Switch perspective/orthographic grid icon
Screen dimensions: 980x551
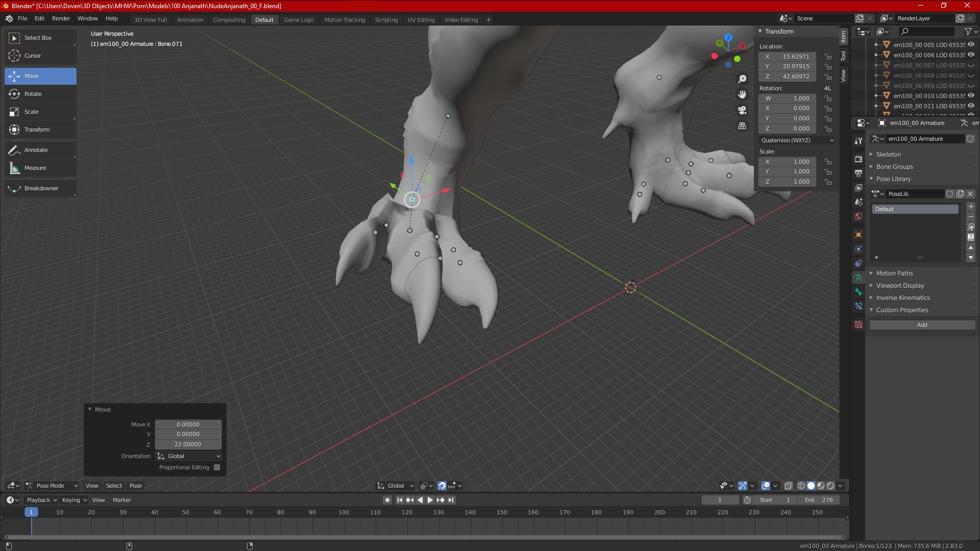coord(742,126)
